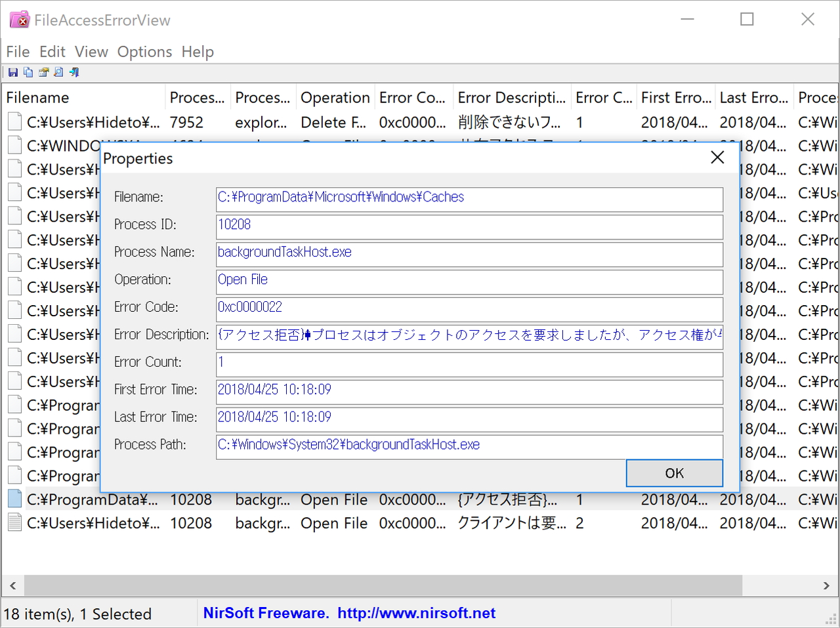Click the horizontal scrollbar left arrow

click(x=13, y=585)
